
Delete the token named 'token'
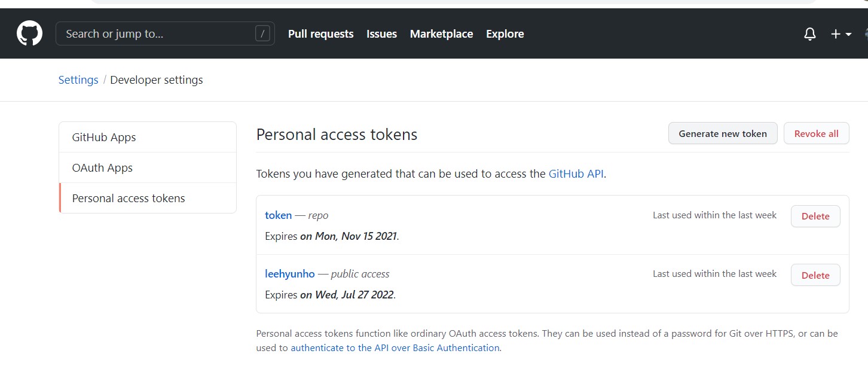pos(815,216)
